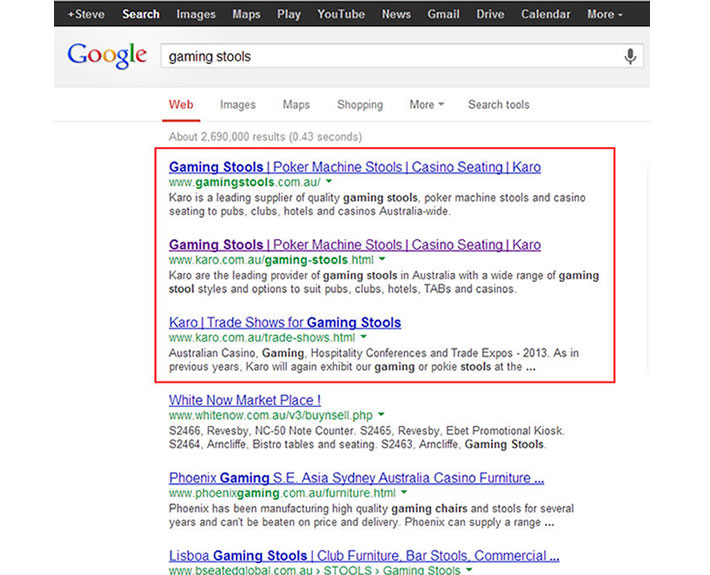Screen dimensions: 710x575
Task: Click snippet 'S2466, Revesby, NC-50 Note Counter'
Action: click(367, 438)
